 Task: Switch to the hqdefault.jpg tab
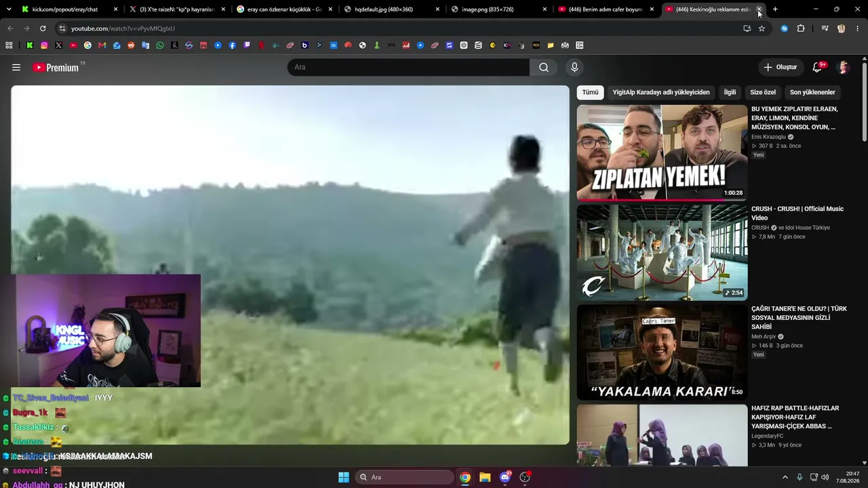coord(391,9)
